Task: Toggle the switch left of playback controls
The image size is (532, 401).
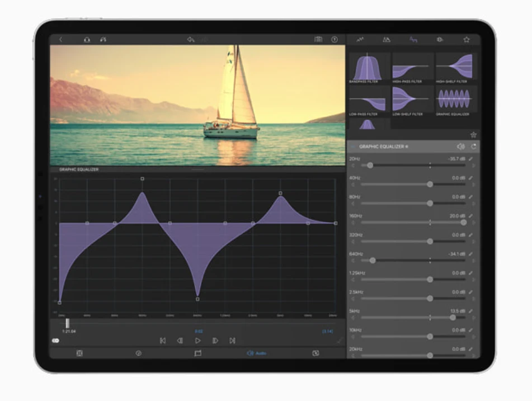Action: (56, 341)
